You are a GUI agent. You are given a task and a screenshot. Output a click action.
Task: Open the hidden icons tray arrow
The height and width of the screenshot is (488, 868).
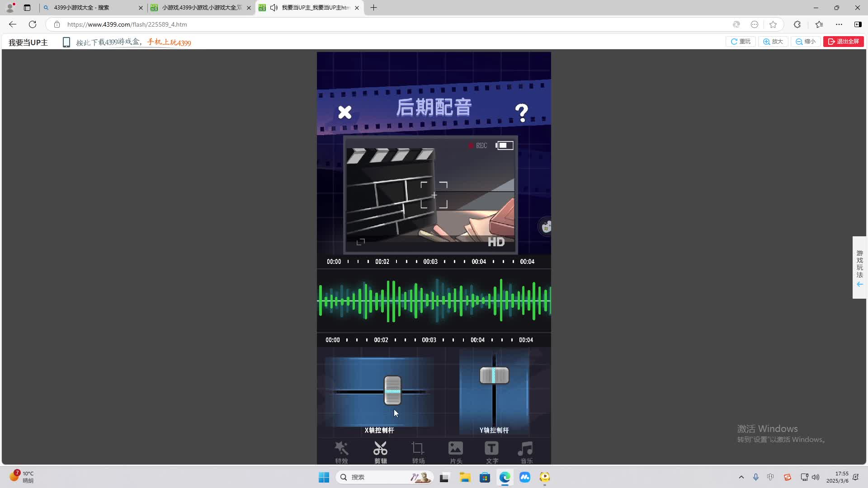pos(741,477)
